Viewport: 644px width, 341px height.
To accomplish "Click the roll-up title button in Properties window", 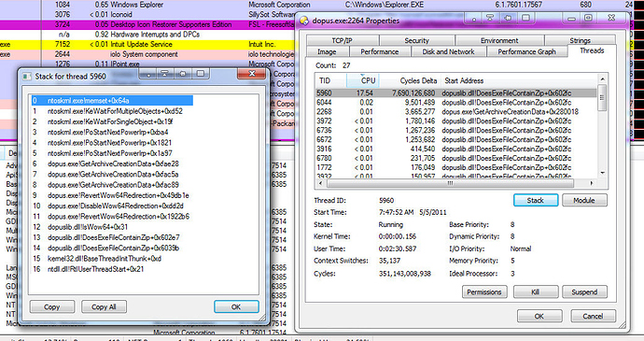I will pos(491,19).
